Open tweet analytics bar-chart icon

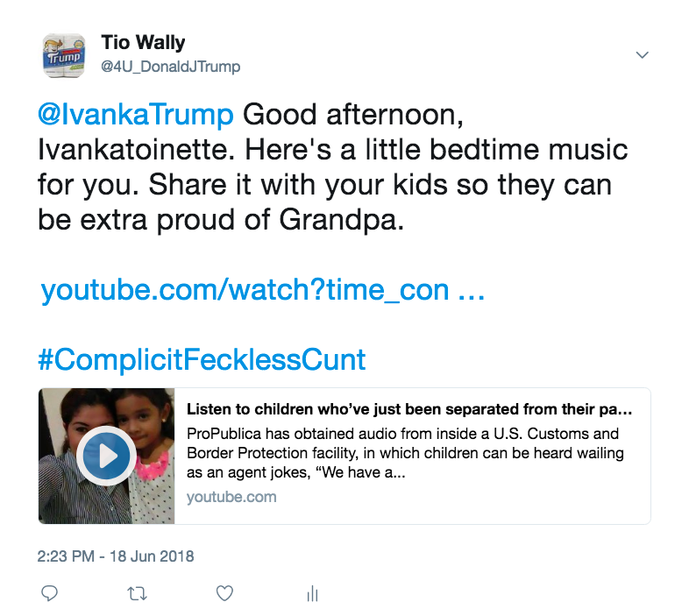tap(311, 594)
